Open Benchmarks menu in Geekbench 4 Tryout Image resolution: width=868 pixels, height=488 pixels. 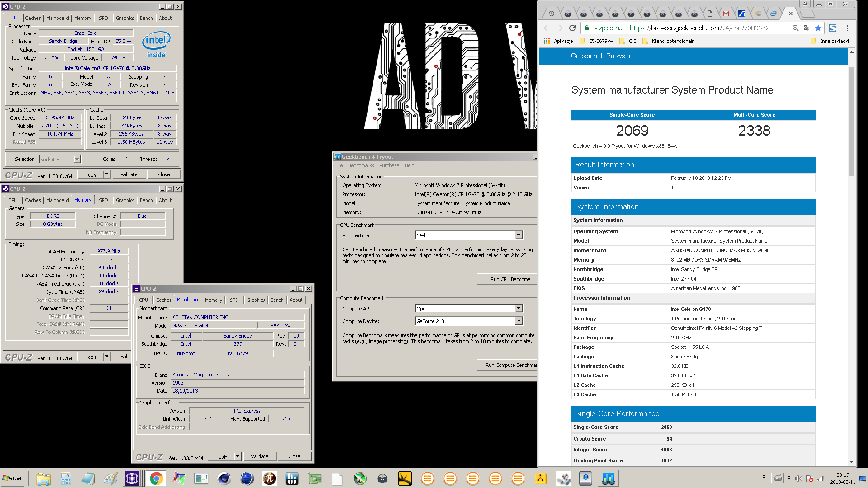click(361, 165)
